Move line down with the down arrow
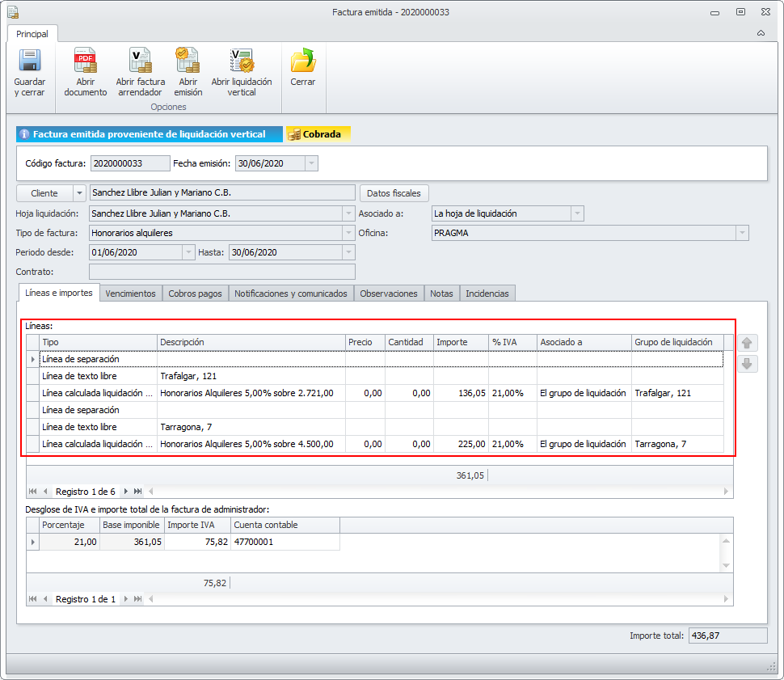 [x=748, y=364]
